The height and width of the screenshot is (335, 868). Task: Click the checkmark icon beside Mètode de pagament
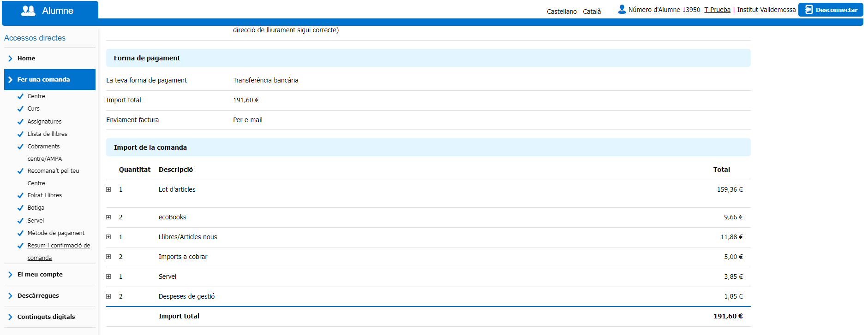(20, 233)
